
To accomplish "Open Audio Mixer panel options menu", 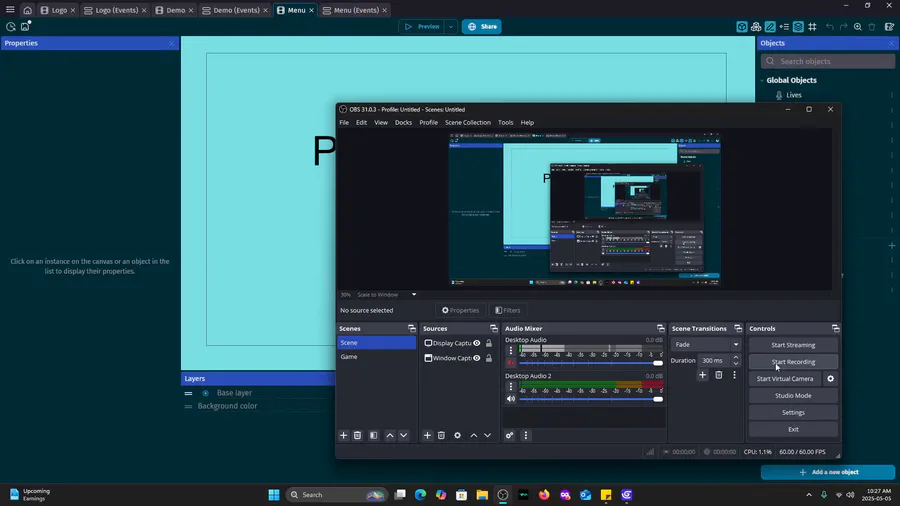I will pyautogui.click(x=525, y=435).
